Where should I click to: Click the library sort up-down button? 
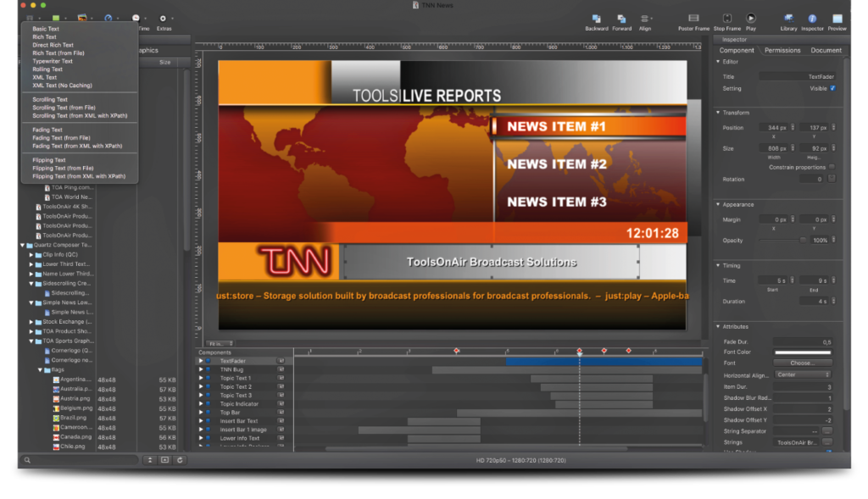click(x=149, y=460)
